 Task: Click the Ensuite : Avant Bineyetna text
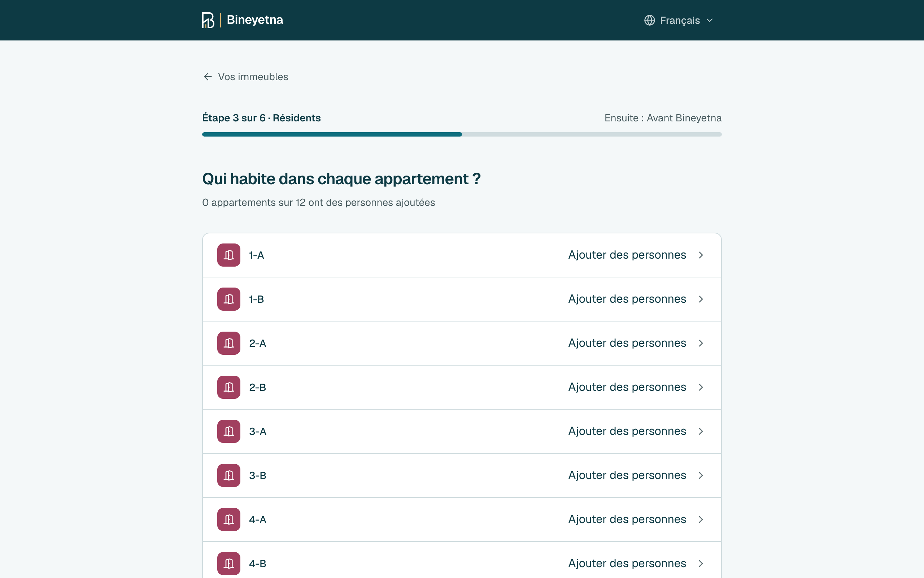(x=663, y=118)
